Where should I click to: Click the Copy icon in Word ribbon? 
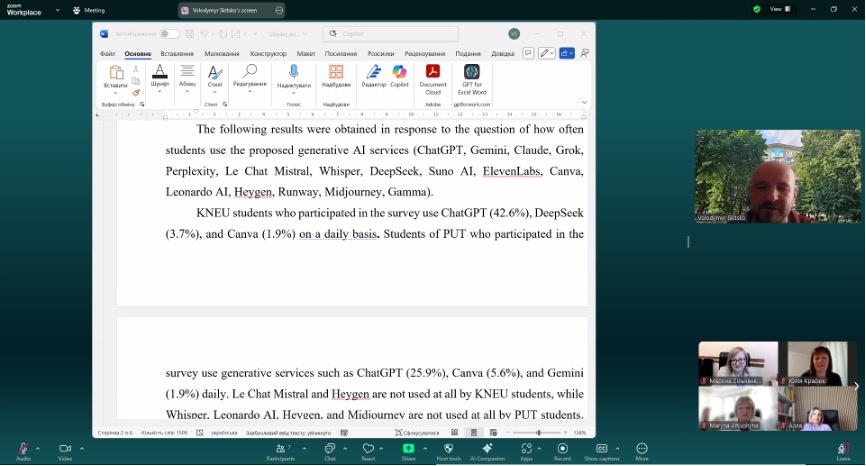135,81
